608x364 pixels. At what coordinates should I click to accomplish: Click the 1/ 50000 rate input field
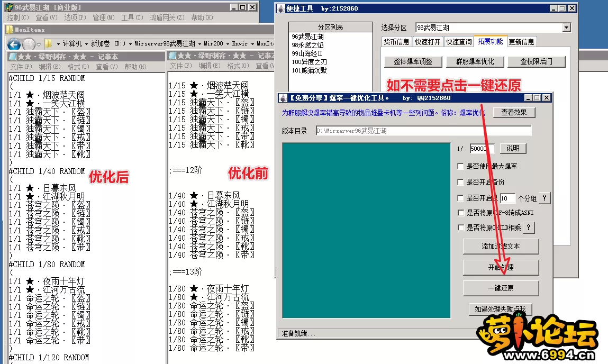click(x=482, y=149)
